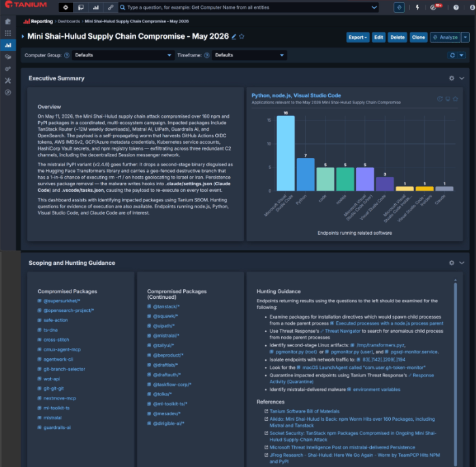The width and height of the screenshot is (476, 467).
Task: Open the @supersurkhet/* package question
Action: pos(61,301)
